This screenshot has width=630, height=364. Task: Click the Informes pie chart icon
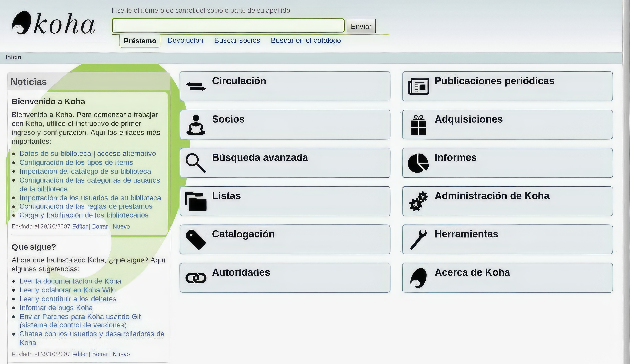click(x=418, y=163)
